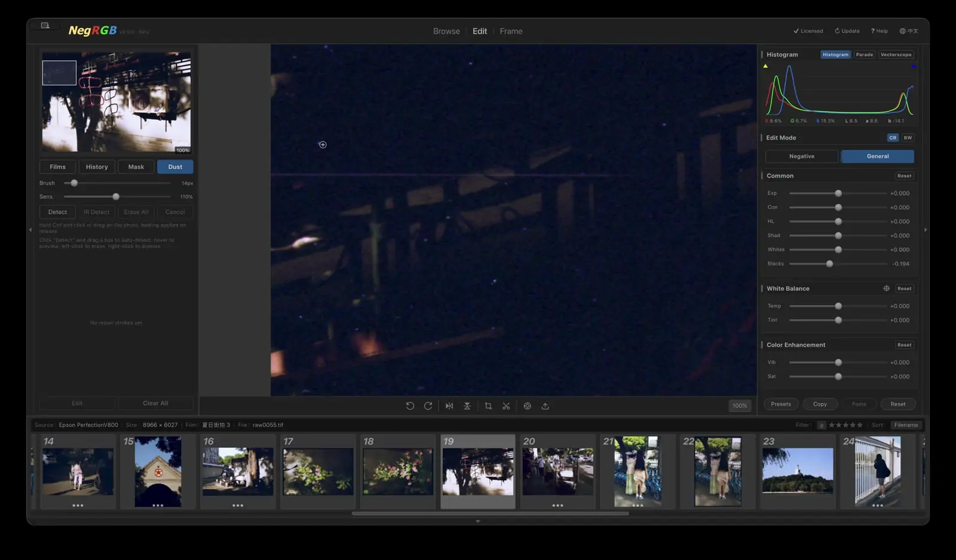Open the Mask tab

pyautogui.click(x=136, y=167)
